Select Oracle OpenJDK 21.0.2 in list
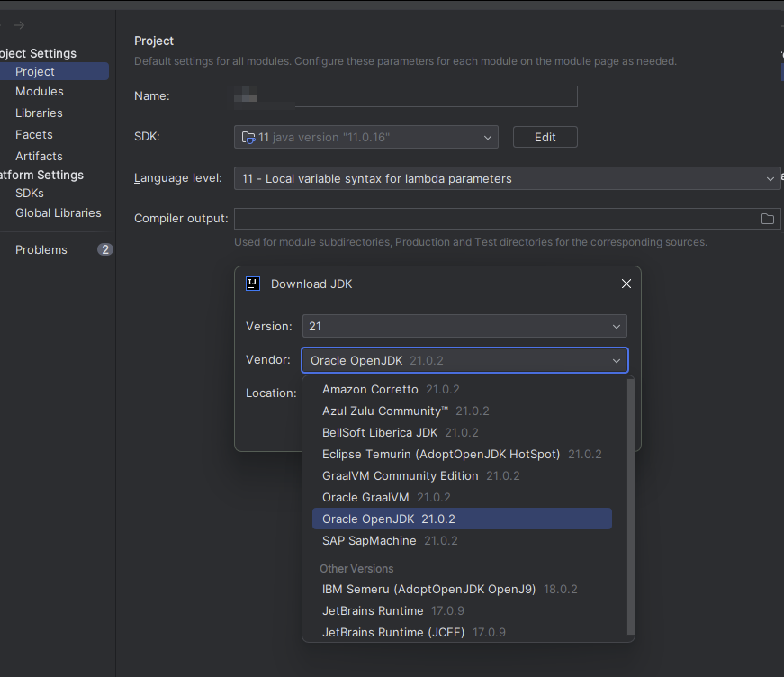The height and width of the screenshot is (677, 784). 462,519
